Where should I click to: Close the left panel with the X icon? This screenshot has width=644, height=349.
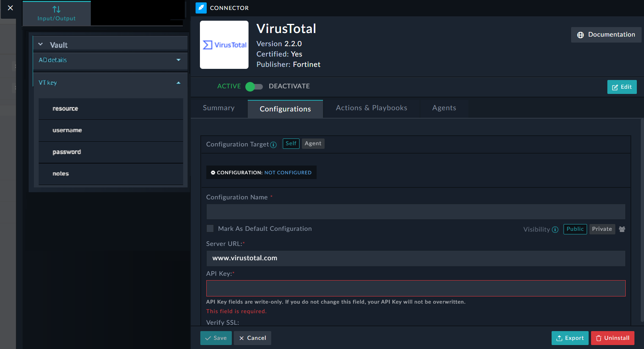coord(10,8)
